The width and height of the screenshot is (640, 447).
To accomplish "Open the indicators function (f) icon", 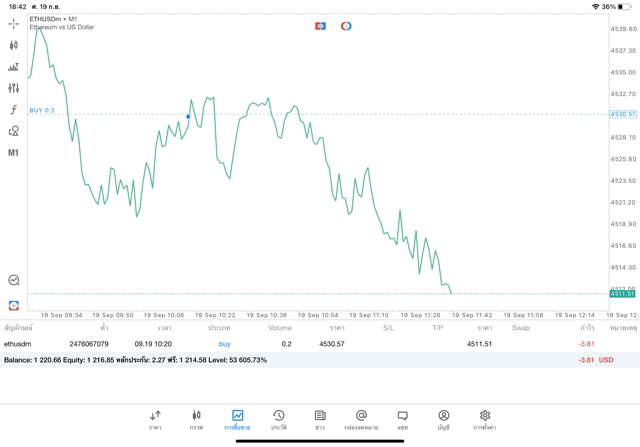I will pyautogui.click(x=13, y=110).
